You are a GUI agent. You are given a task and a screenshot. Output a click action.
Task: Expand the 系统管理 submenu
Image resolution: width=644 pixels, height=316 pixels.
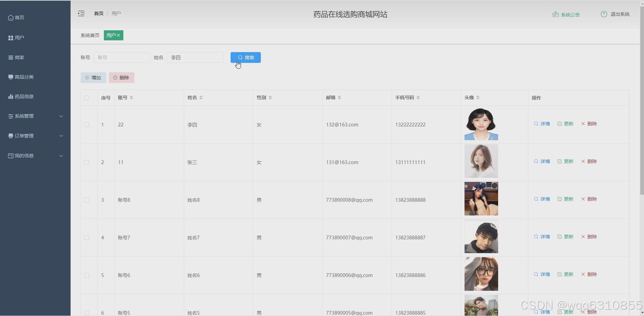click(35, 116)
